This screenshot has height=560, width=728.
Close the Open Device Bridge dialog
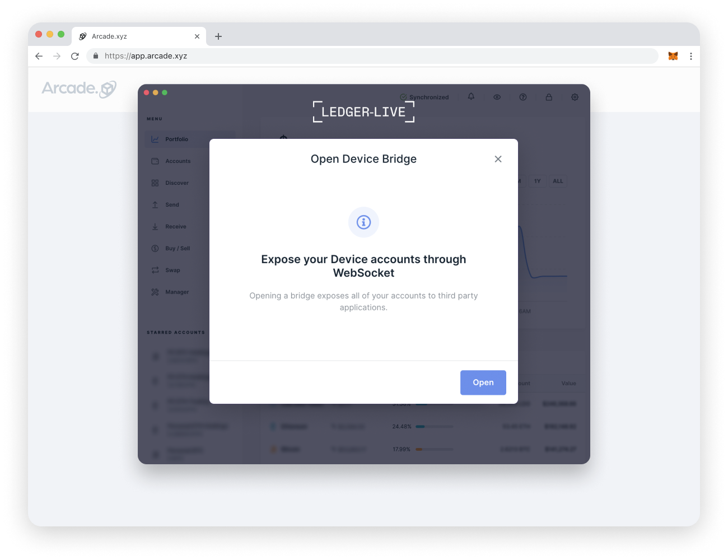[498, 159]
